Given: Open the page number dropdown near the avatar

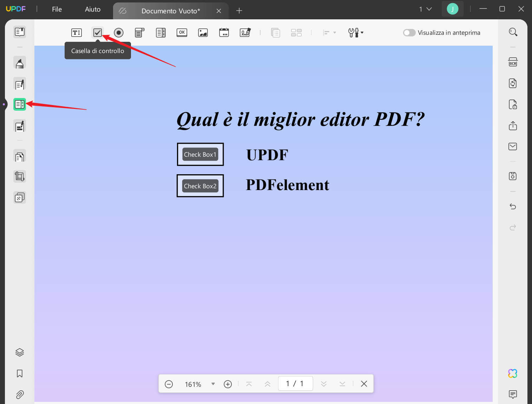Looking at the screenshot, I should 425,9.
